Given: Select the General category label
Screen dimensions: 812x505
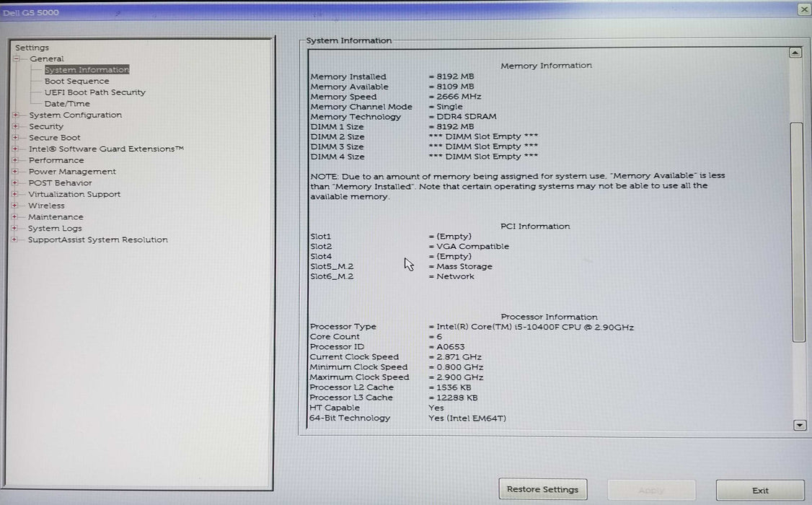Looking at the screenshot, I should pos(47,58).
